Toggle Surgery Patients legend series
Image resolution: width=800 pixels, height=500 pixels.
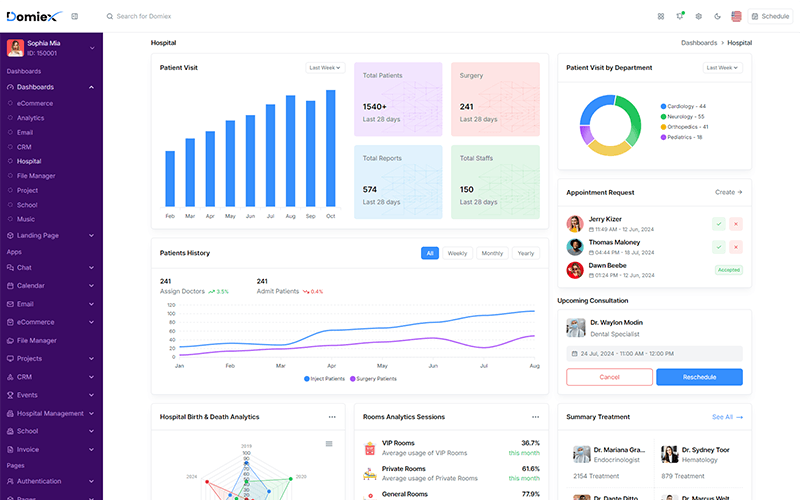tap(373, 379)
